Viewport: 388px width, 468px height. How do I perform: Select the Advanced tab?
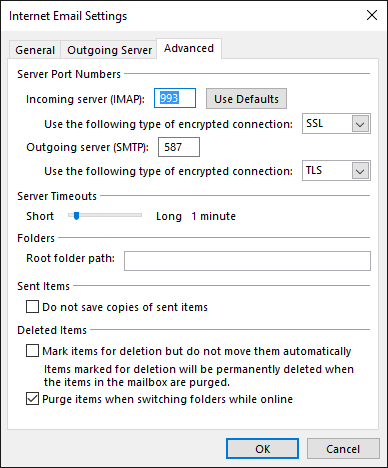coord(189,49)
